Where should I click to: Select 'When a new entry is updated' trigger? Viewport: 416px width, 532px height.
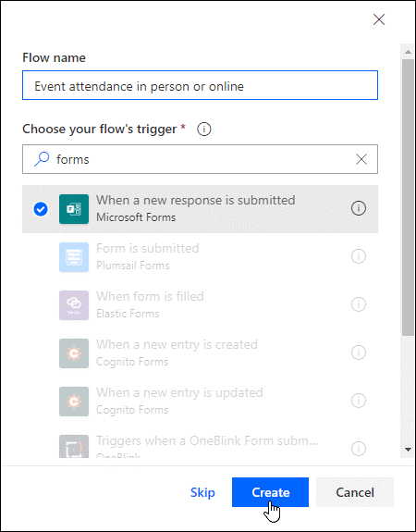[200, 402]
